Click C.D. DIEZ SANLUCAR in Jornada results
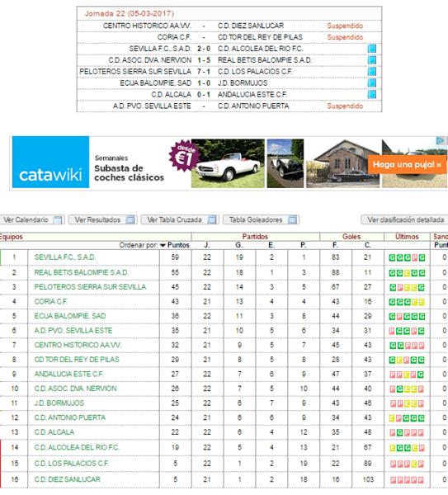 tap(251, 26)
